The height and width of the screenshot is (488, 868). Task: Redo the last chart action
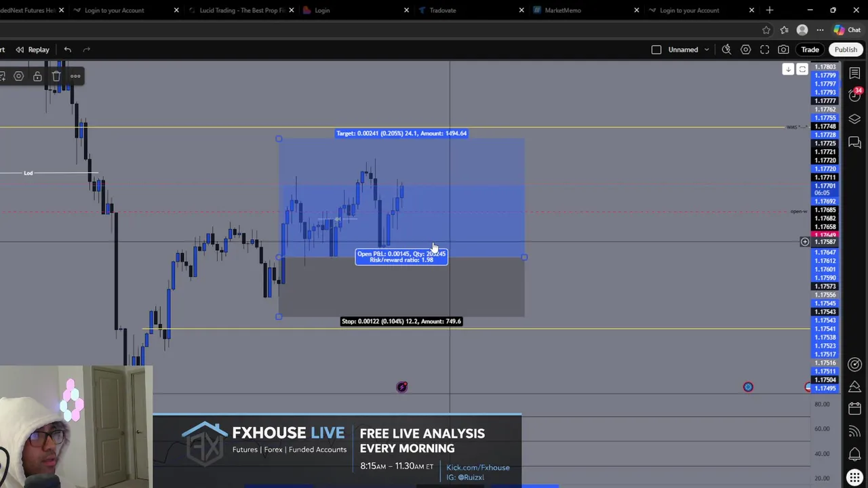87,49
